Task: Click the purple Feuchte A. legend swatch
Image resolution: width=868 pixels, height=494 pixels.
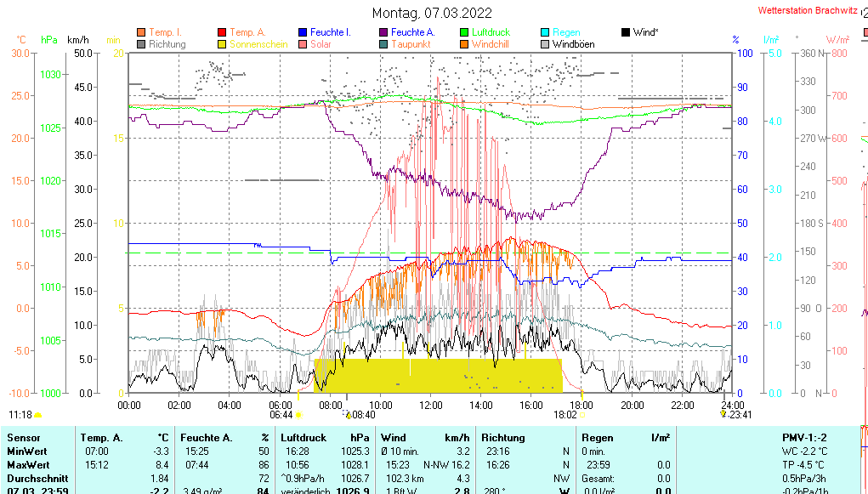Action: click(x=383, y=32)
